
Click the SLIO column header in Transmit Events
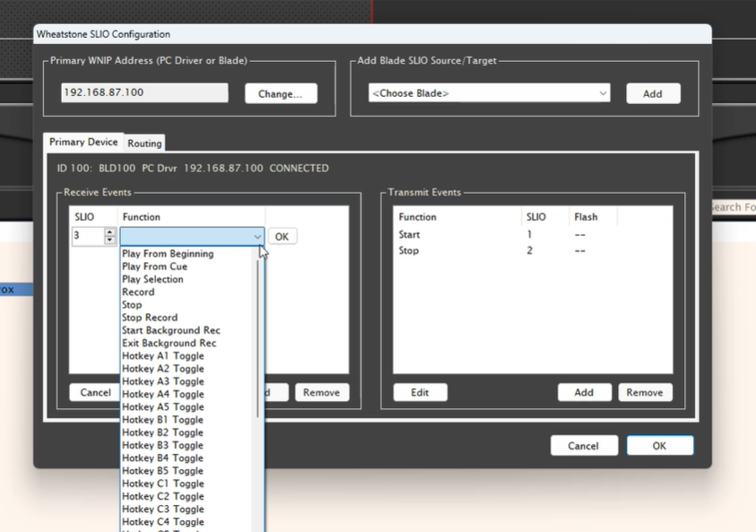click(x=545, y=217)
